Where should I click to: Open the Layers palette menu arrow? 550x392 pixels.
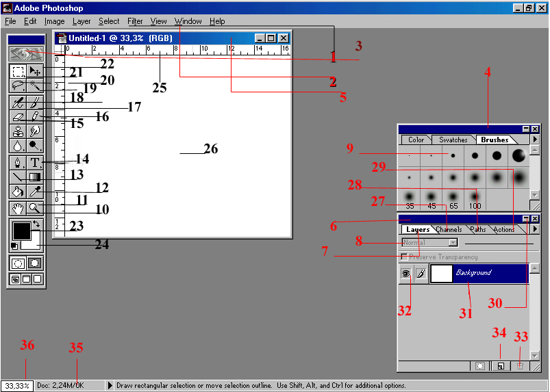[x=535, y=228]
